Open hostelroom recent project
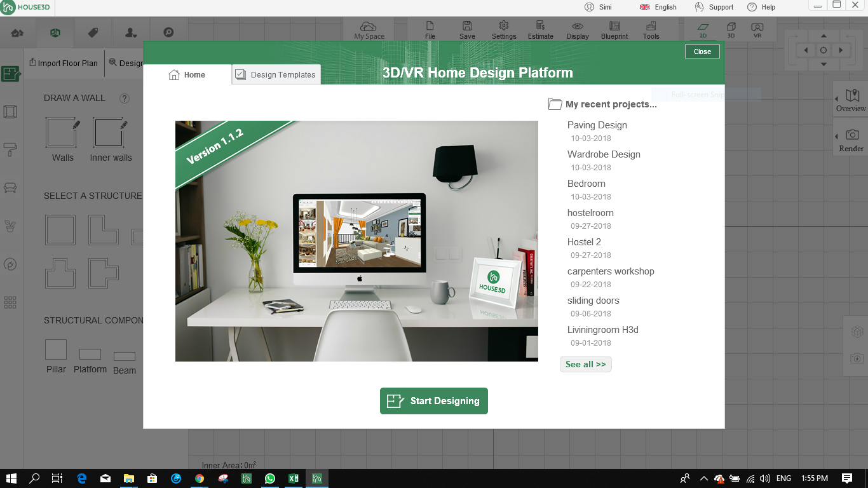868x488 pixels. pyautogui.click(x=590, y=213)
